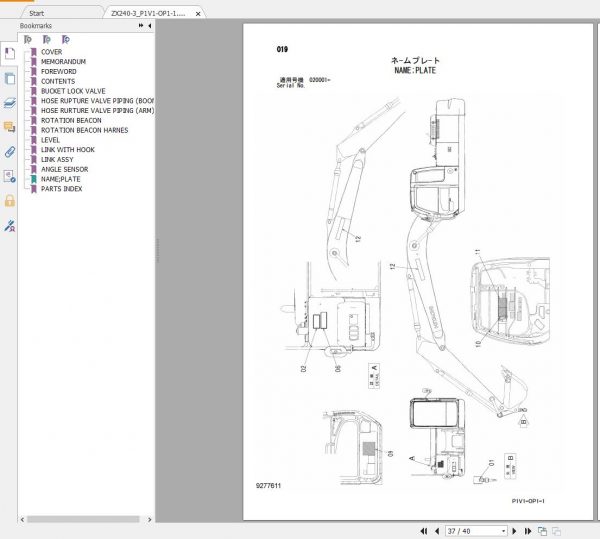This screenshot has height=539, width=600.
Task: Collapse the Bookmarks panel
Action: click(x=150, y=26)
